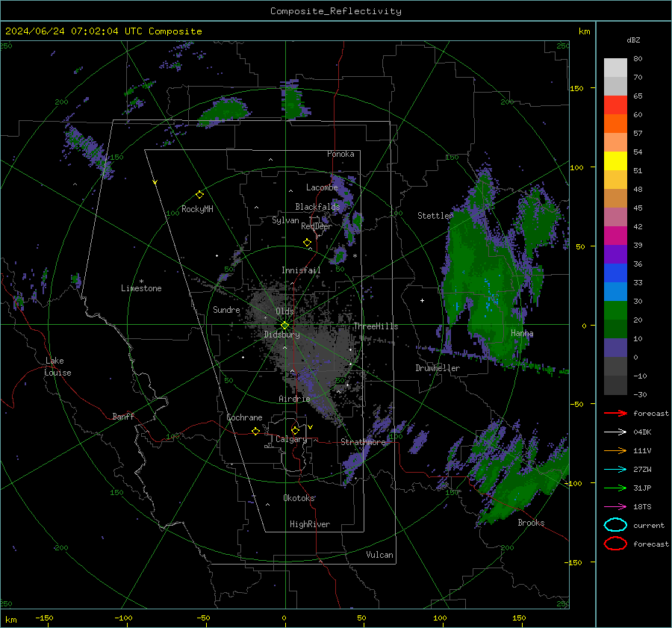This screenshot has width=672, height=628.
Task: Click the yellow diamond marker below Cochrane
Action: pos(255,431)
